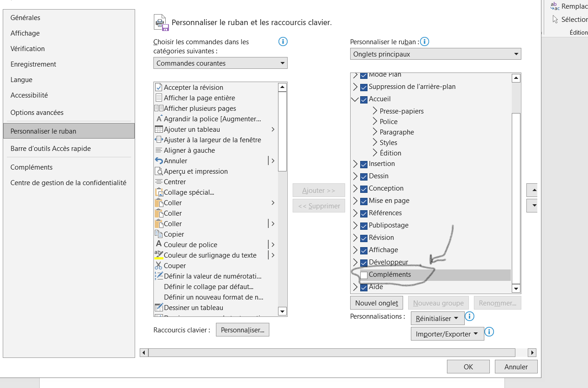Click the Collage spécial clipboard icon
Screen dimensions: 588x388
pos(159,192)
